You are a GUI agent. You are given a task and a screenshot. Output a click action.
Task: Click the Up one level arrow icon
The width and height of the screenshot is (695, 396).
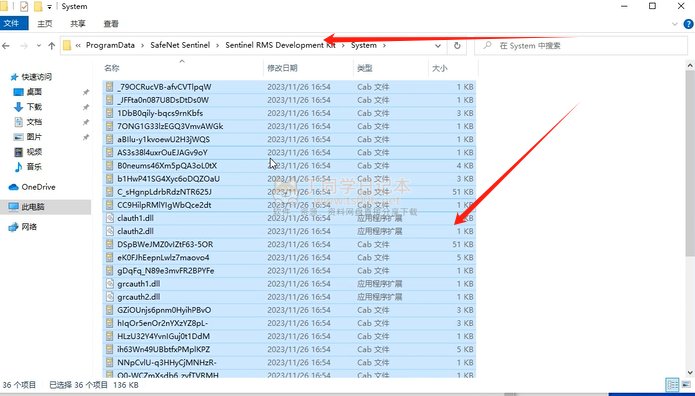(51, 46)
